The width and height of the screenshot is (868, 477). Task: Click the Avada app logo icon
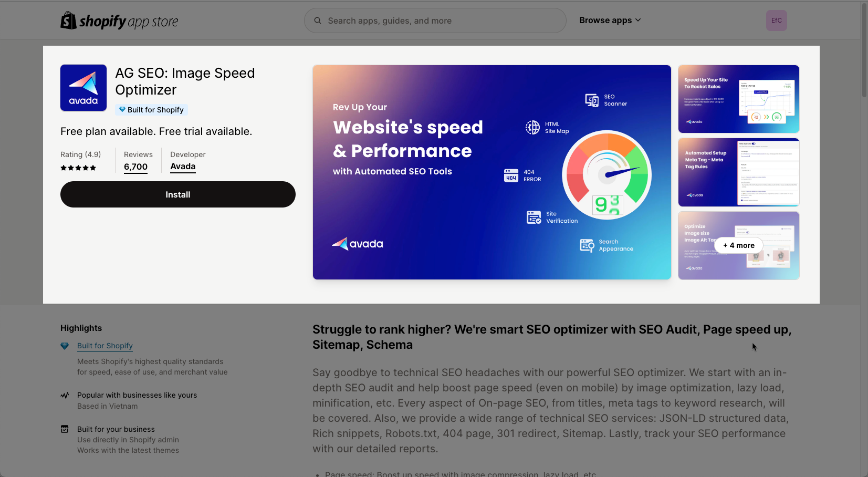tap(83, 88)
